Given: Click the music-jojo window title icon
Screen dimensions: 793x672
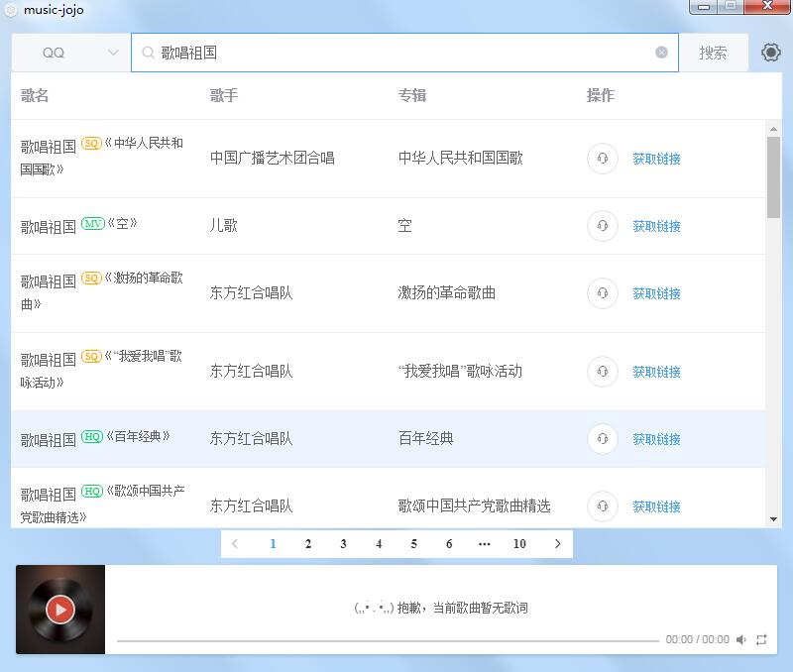Looking at the screenshot, I should (11, 10).
